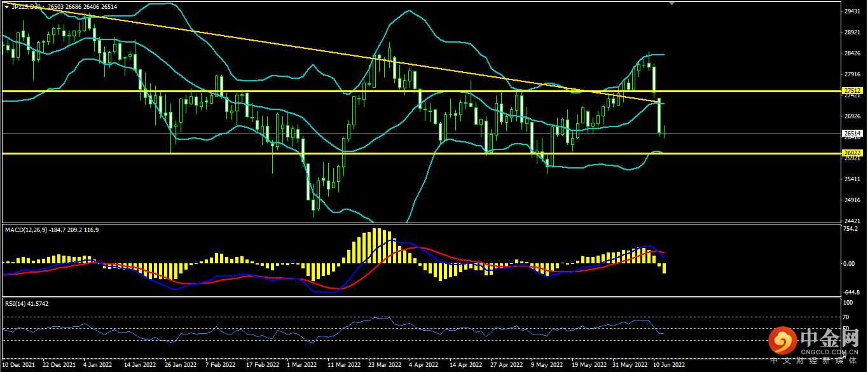Click the 27 Apr 2022 date label
The width and height of the screenshot is (868, 372).
[x=506, y=366]
